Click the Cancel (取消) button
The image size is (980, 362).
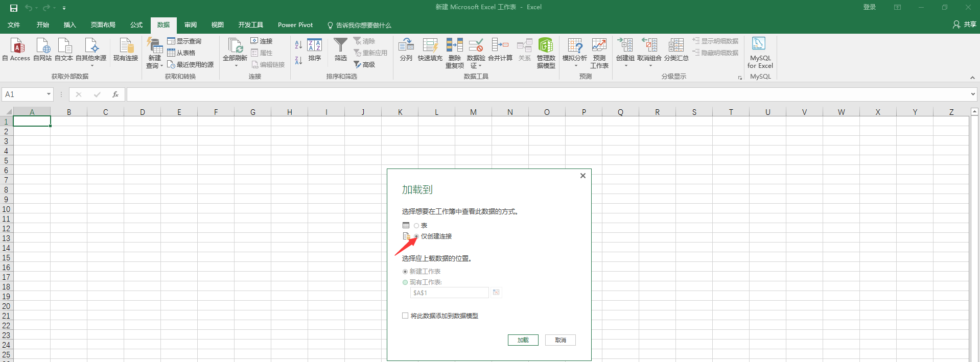[561, 340]
